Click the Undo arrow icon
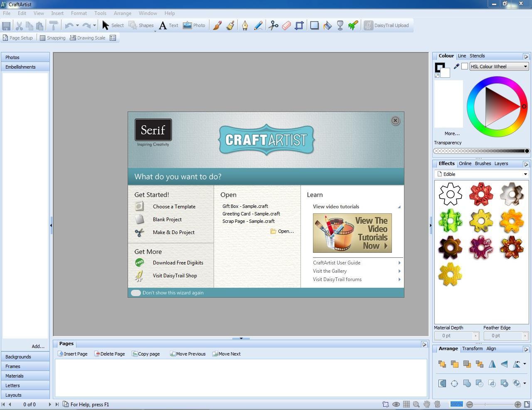 pyautogui.click(x=69, y=25)
